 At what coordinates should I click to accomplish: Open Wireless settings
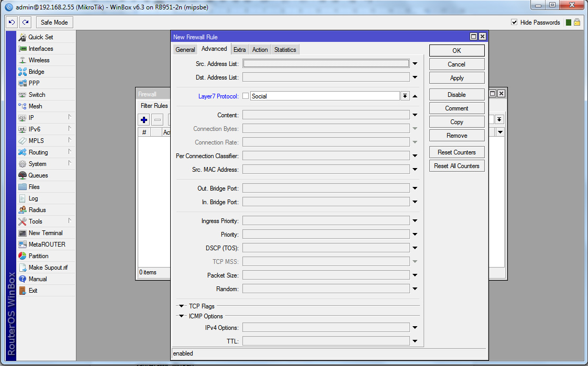click(x=46, y=60)
